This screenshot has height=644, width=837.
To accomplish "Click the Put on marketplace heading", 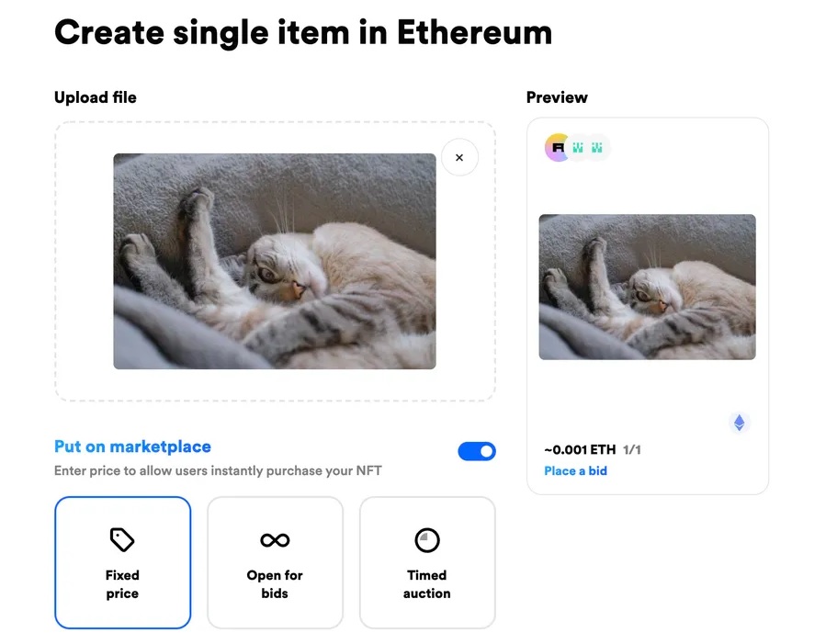I will point(132,447).
